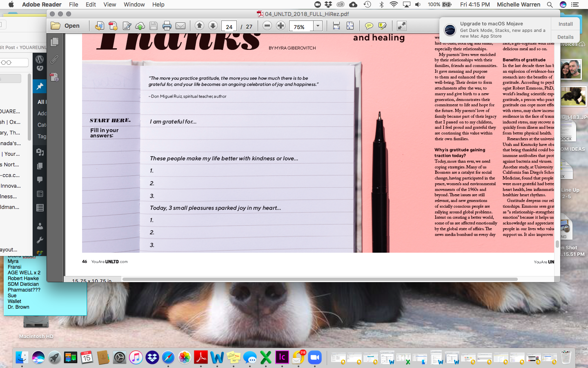This screenshot has width=588, height=368.
Task: Click the Bluetooth menu bar icon
Action: [x=381, y=4]
